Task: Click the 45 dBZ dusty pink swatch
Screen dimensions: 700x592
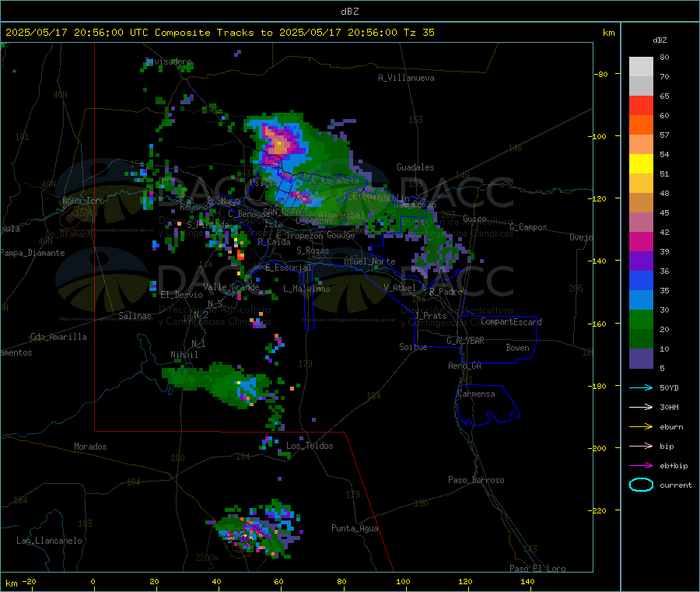Action: [x=641, y=222]
